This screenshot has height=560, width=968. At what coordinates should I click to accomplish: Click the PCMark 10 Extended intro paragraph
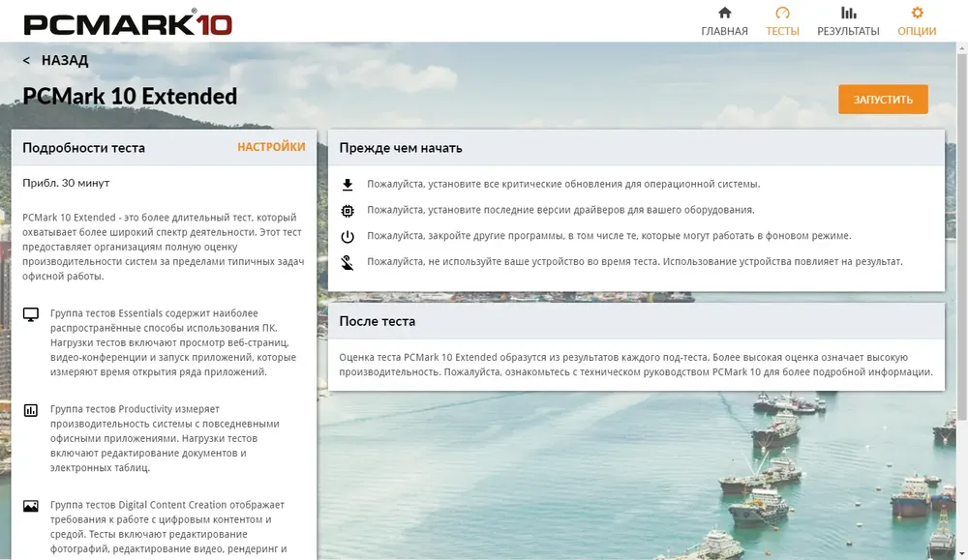[163, 247]
